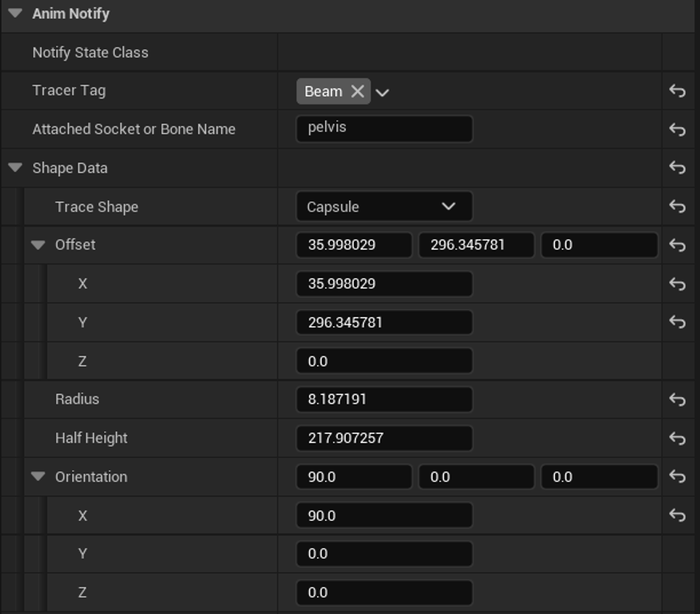Image resolution: width=700 pixels, height=614 pixels.
Task: Open the Trace Shape Capsule dropdown
Action: point(384,207)
